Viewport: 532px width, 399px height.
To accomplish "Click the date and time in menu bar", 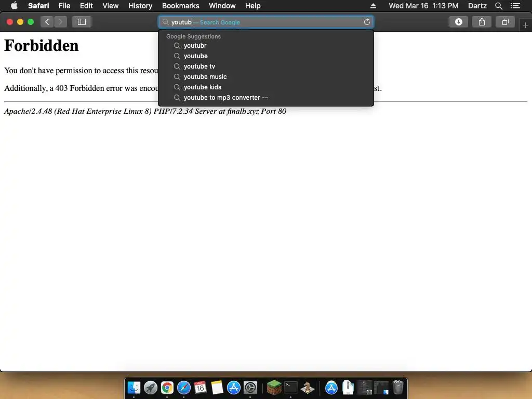I will pos(423,6).
